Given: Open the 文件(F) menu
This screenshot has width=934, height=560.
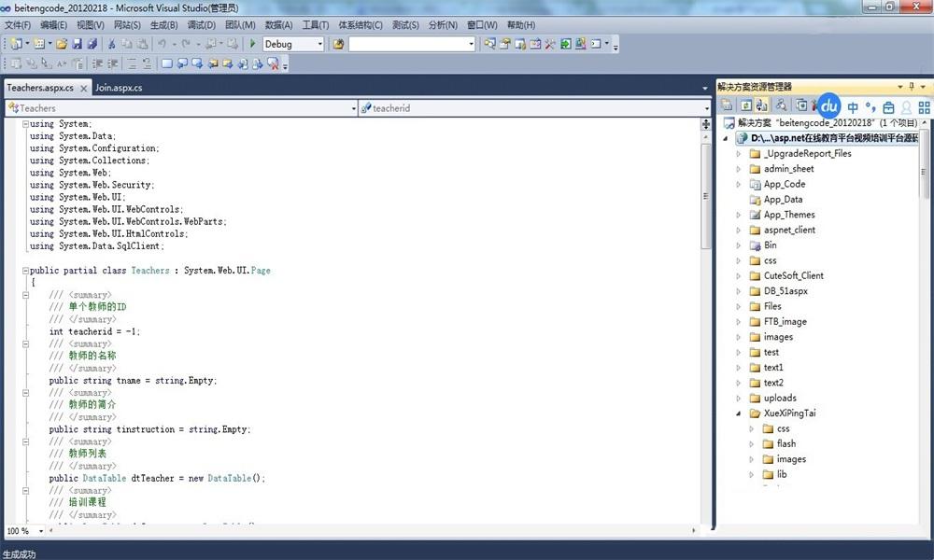Looking at the screenshot, I should click(x=18, y=25).
